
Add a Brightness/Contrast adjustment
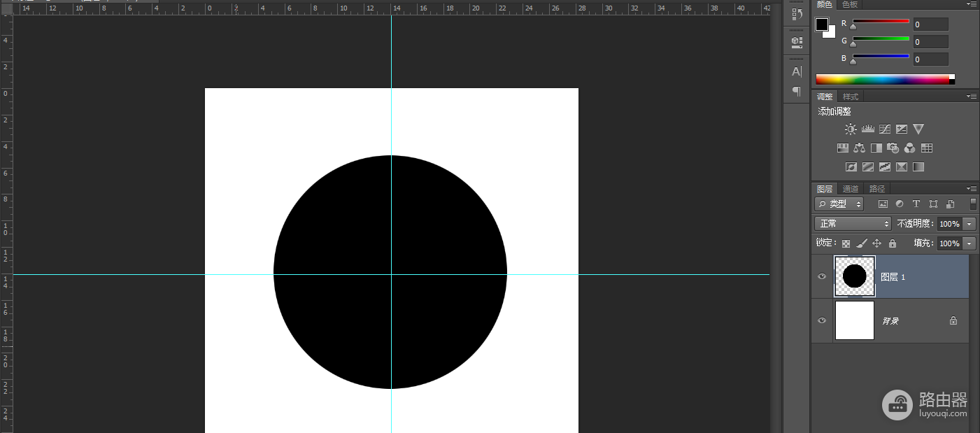coord(851,129)
